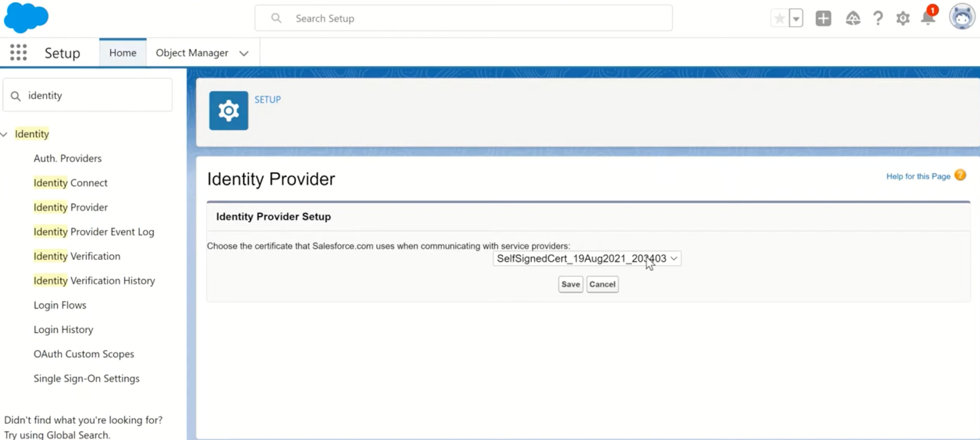Open the Favorites list dropdown arrow

coord(796,18)
